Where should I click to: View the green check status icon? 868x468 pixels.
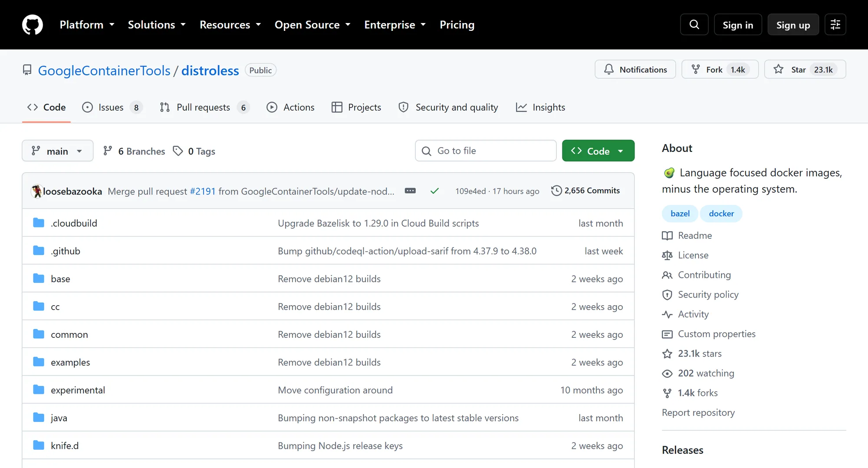click(434, 191)
